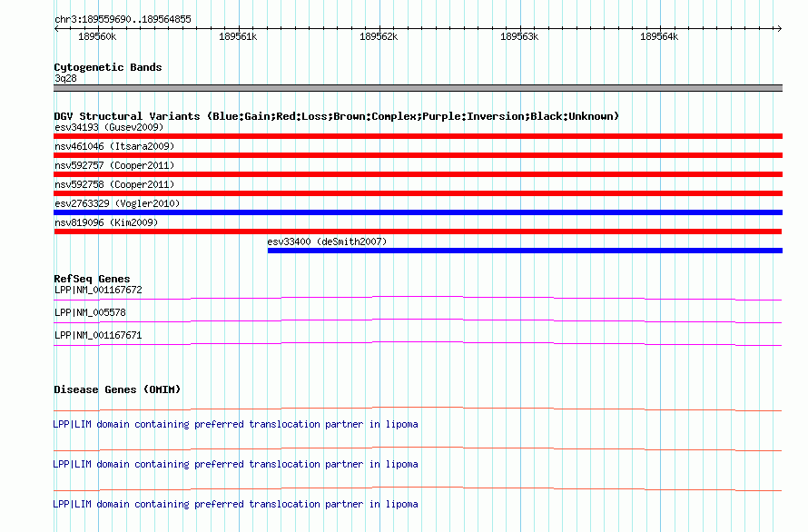Click the ruler's right arrow end
Screen dimensions: 808x532
click(780, 28)
